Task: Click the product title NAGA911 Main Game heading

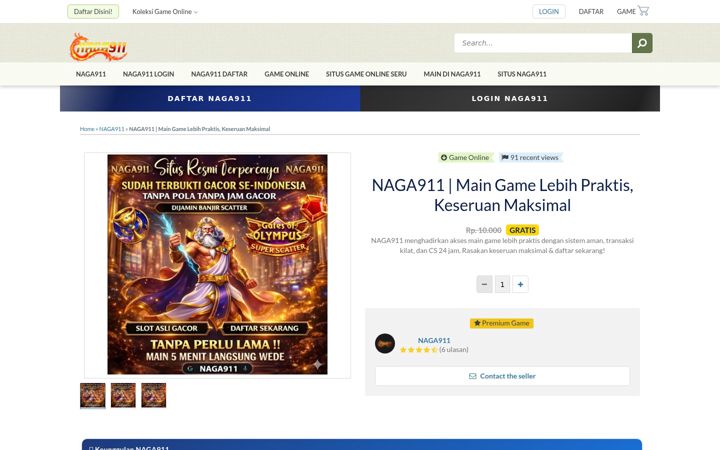Action: click(502, 195)
